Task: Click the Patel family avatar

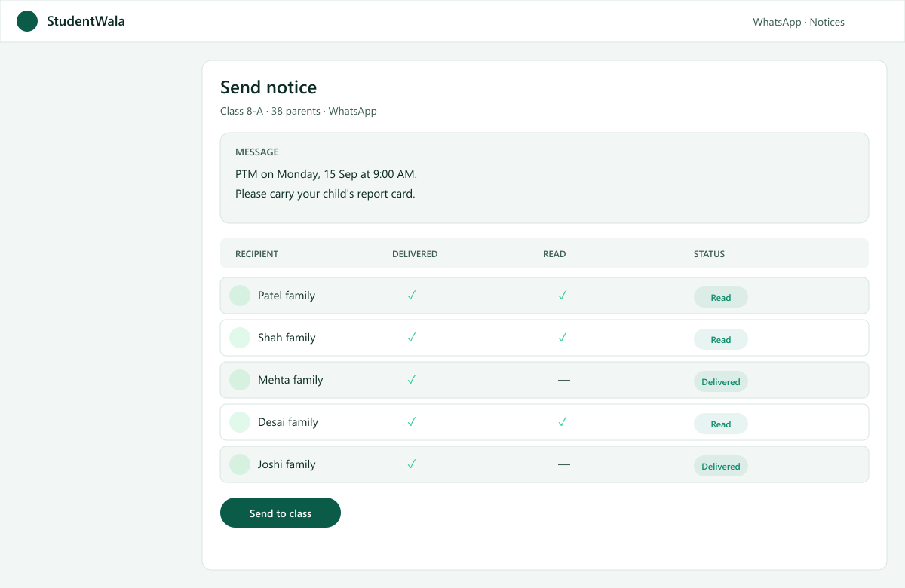Action: [x=240, y=296]
